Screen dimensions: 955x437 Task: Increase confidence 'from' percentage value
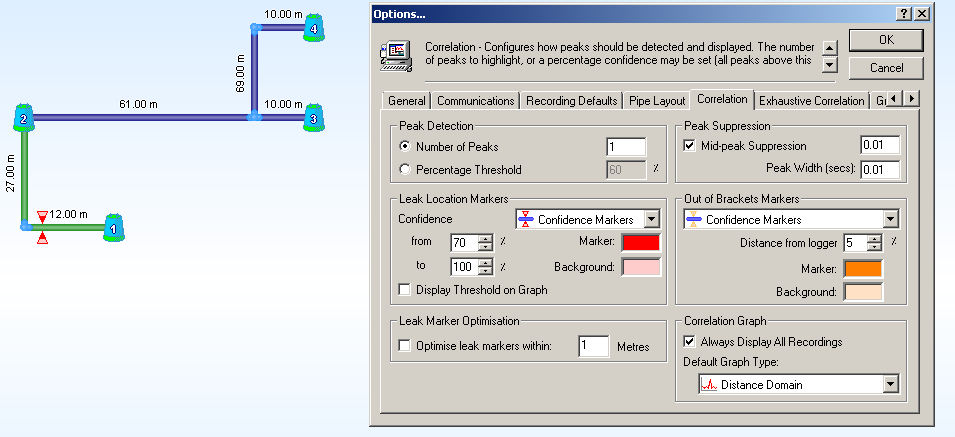click(x=485, y=239)
